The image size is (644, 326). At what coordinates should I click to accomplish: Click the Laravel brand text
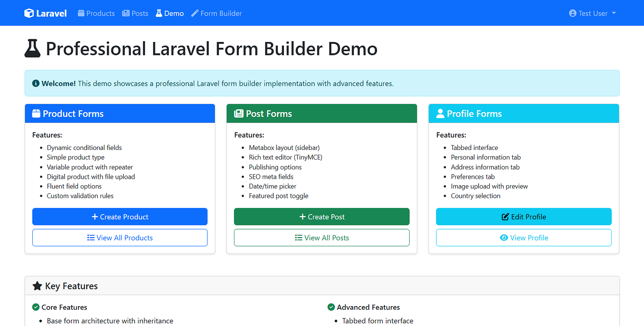(51, 13)
